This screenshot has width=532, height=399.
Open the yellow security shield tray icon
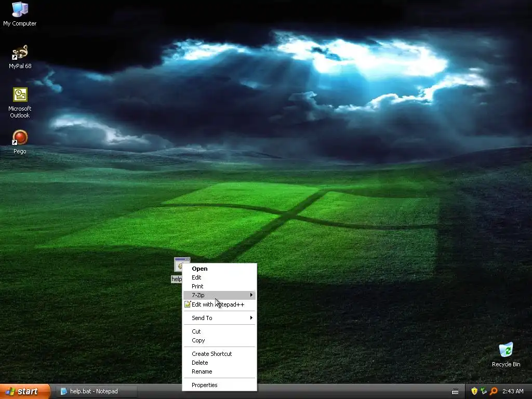(474, 391)
